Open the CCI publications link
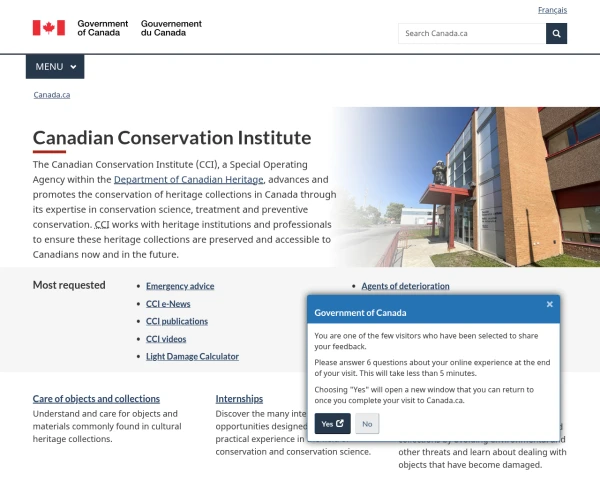 (x=177, y=321)
